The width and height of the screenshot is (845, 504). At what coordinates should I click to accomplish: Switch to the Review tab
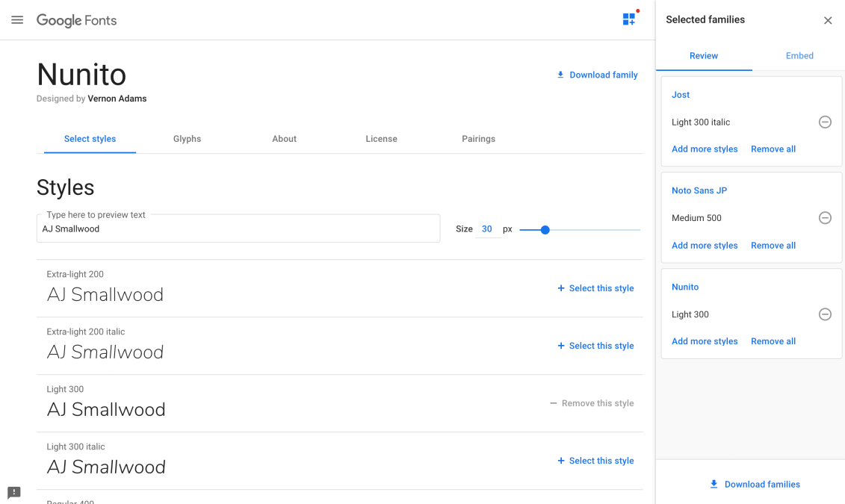click(x=704, y=56)
